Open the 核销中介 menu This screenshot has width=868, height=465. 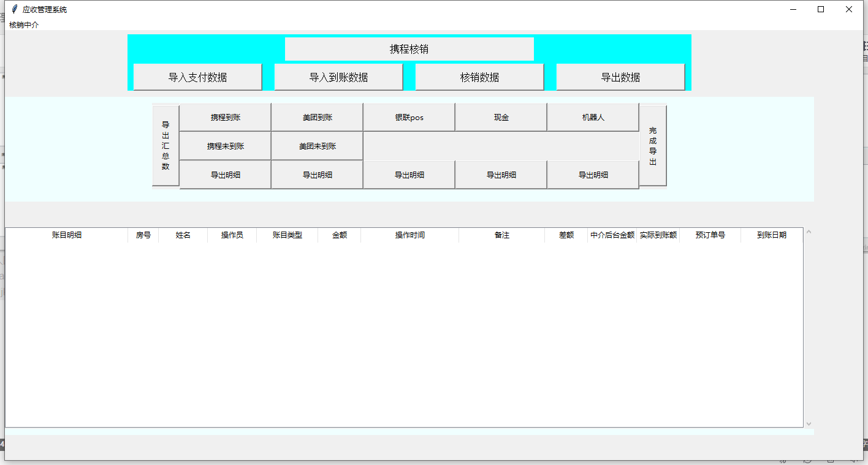tap(24, 25)
